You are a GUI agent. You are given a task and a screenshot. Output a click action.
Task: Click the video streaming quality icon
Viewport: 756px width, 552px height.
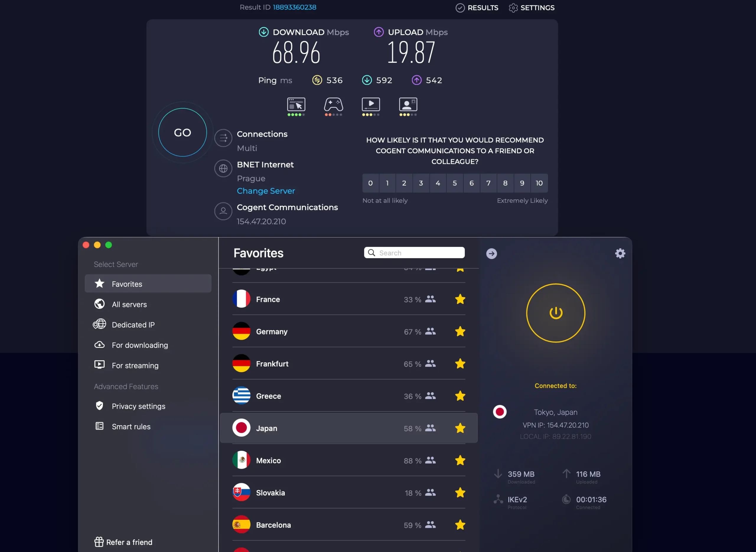click(x=371, y=105)
